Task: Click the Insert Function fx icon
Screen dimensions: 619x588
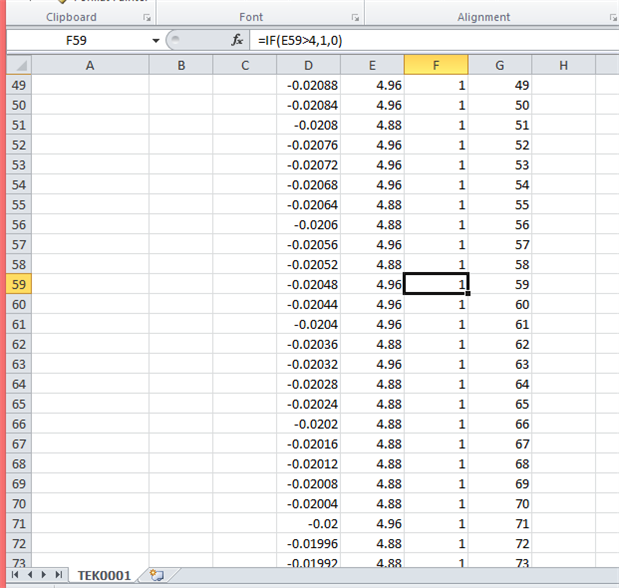Action: click(x=237, y=40)
